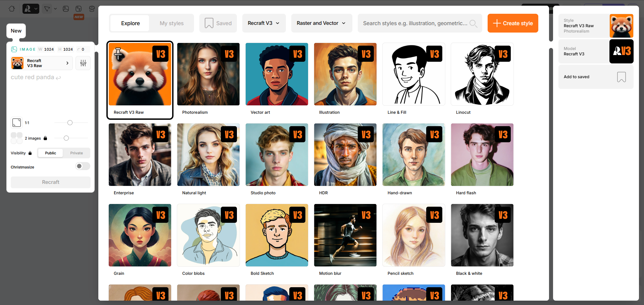Choose the Hand-drawn style
Image resolution: width=644 pixels, height=305 pixels.
(x=414, y=160)
